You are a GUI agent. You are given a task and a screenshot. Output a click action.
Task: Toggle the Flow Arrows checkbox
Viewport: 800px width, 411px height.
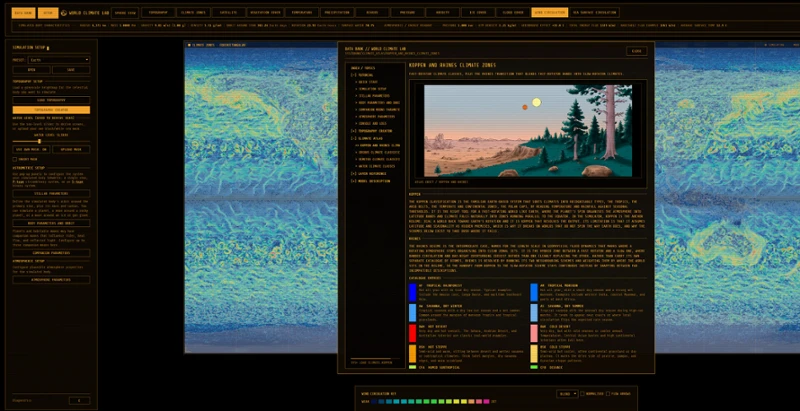608,394
